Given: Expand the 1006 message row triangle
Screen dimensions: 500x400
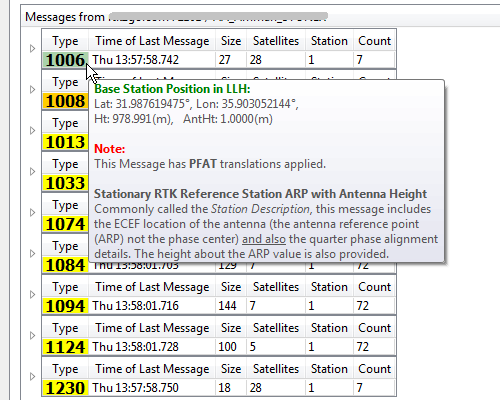Looking at the screenshot, I should point(32,49).
